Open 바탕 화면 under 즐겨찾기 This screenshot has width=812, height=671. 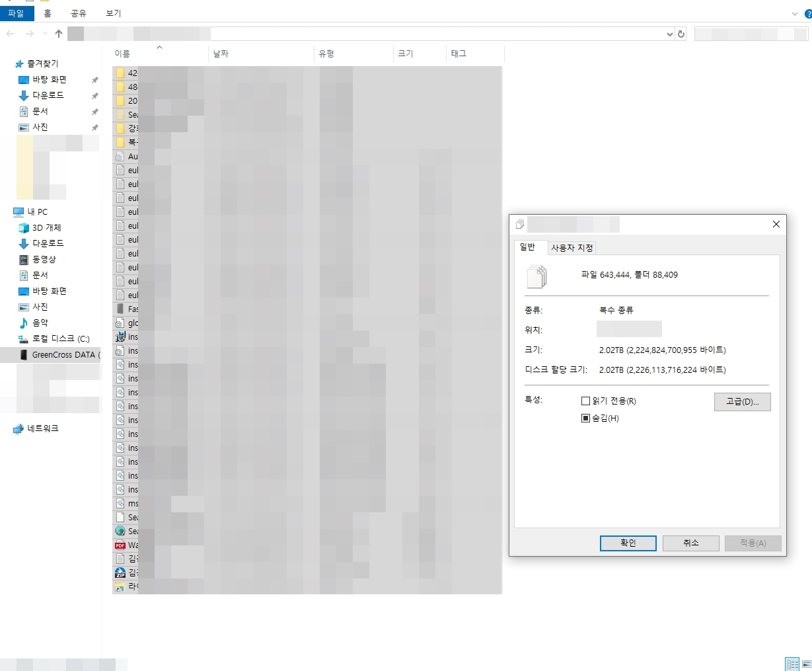tap(50, 80)
